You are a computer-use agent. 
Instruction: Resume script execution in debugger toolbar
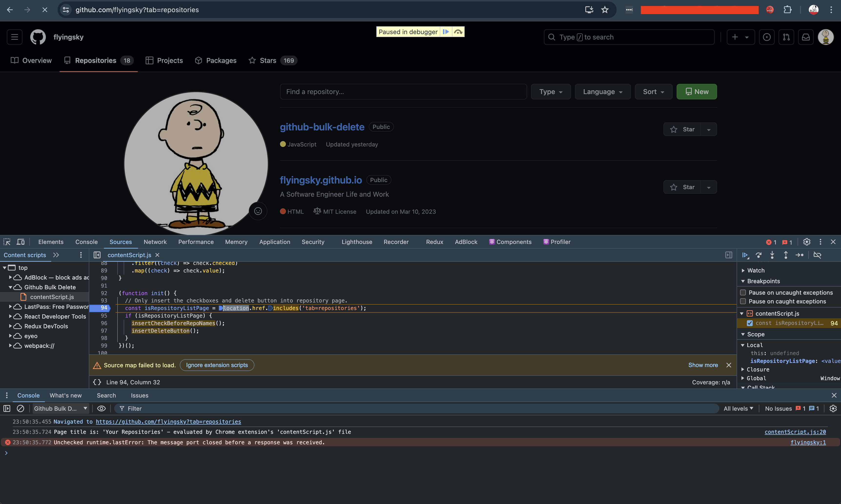(745, 255)
